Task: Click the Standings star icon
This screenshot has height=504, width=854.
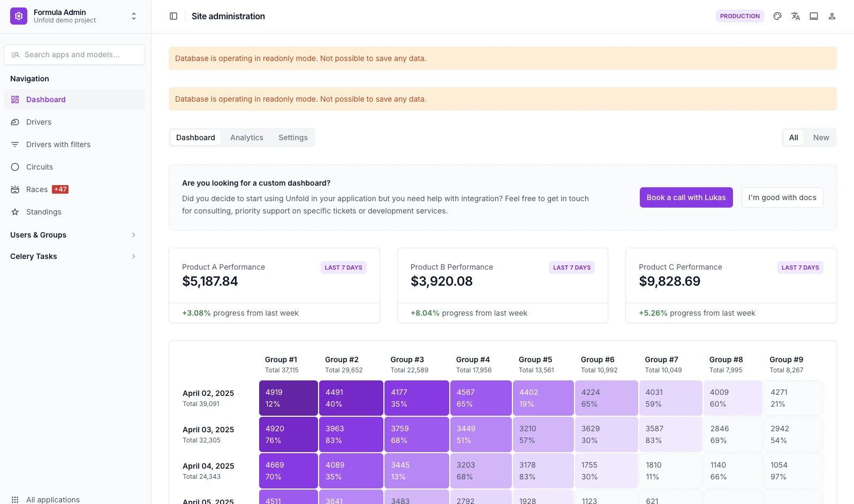Action: click(x=15, y=212)
